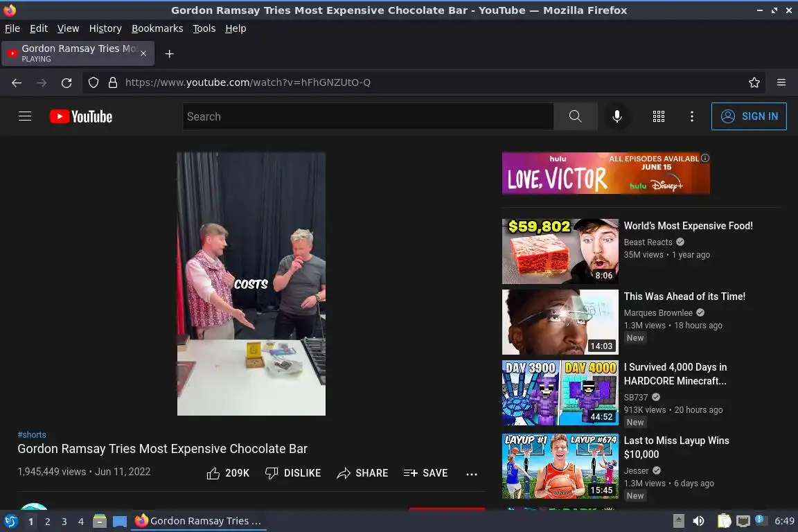Click the 6:49 taskbar clock
798x532 pixels.
(x=784, y=521)
